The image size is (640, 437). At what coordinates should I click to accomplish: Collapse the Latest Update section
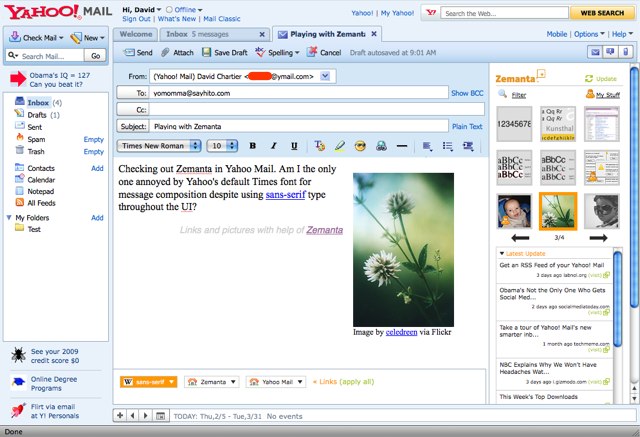click(502, 253)
